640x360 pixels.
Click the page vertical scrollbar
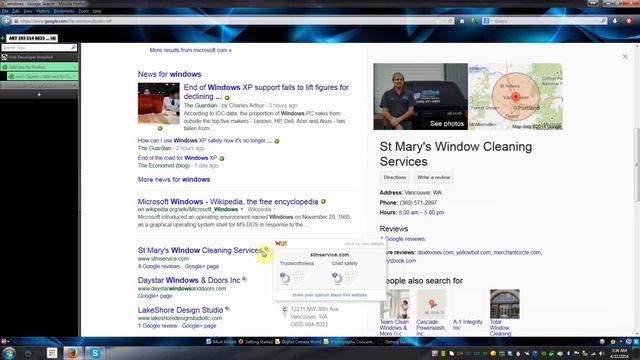click(x=636, y=164)
